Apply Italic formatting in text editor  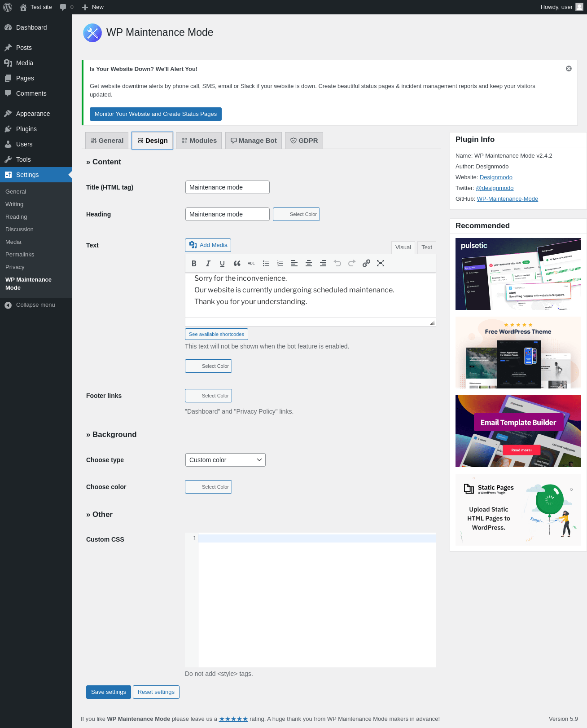[208, 263]
